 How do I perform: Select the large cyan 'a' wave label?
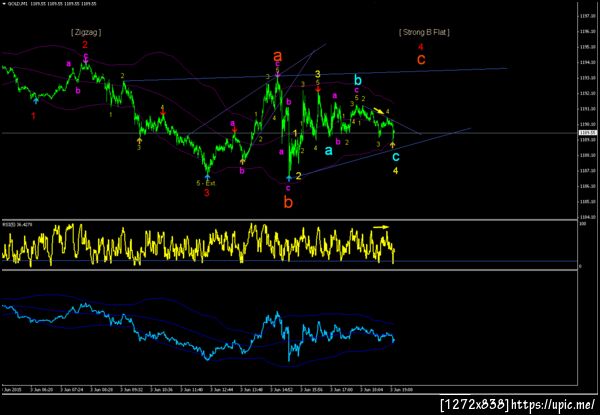click(x=329, y=151)
